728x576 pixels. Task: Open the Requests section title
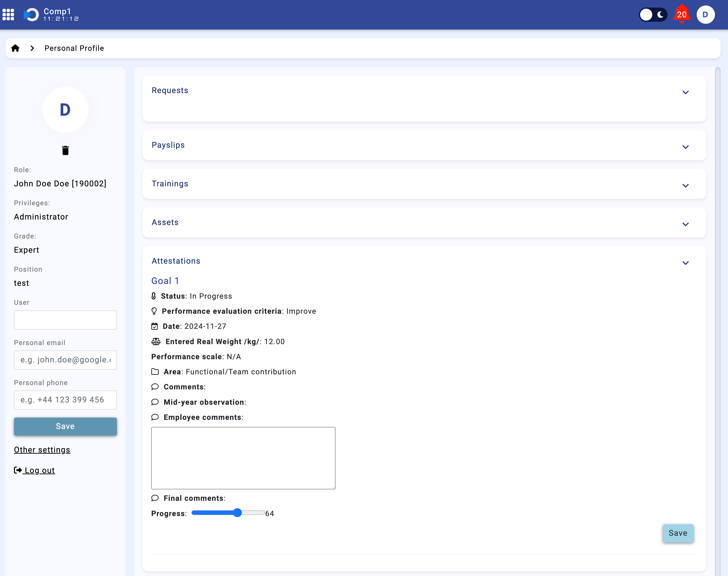170,90
